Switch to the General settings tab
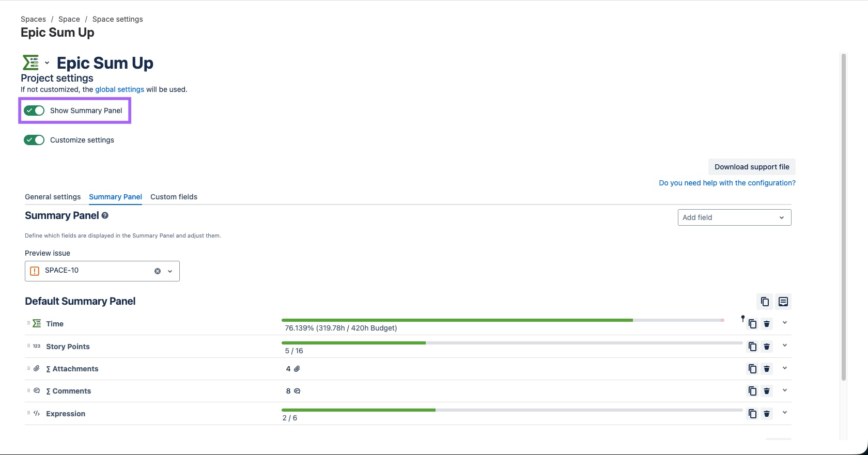868x455 pixels. [x=53, y=197]
